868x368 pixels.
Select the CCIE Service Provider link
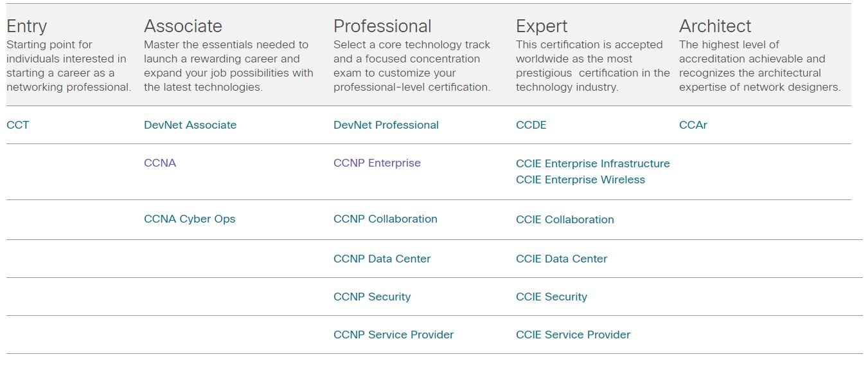click(573, 335)
